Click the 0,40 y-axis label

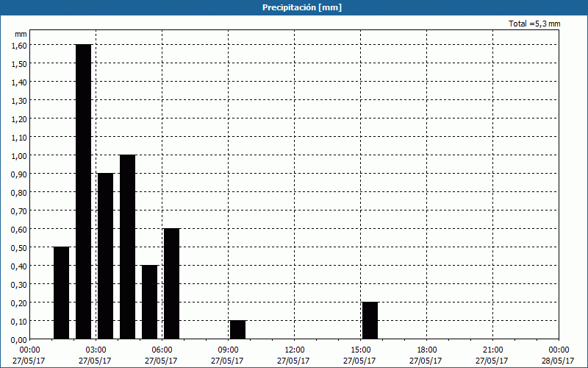[x=19, y=266]
